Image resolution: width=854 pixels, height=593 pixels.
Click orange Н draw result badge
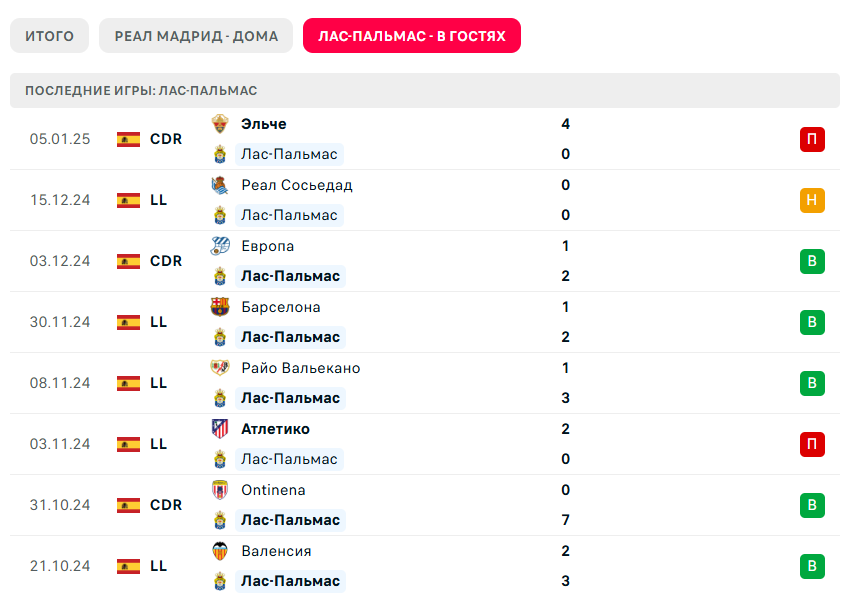click(x=812, y=200)
